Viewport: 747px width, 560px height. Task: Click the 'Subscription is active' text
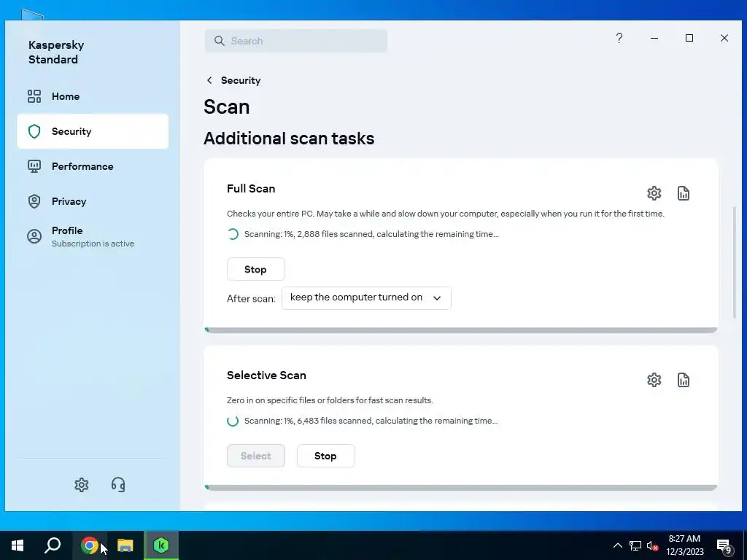[x=93, y=244]
